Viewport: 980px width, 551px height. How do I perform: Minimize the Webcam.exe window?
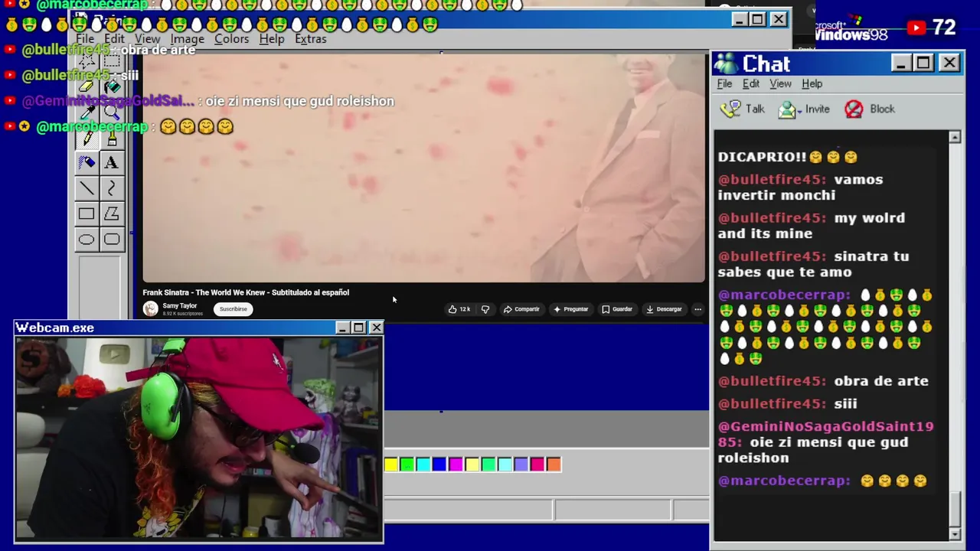342,328
